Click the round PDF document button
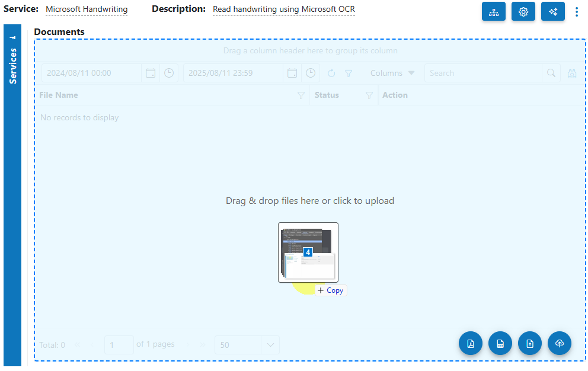588x371 pixels. 471,343
